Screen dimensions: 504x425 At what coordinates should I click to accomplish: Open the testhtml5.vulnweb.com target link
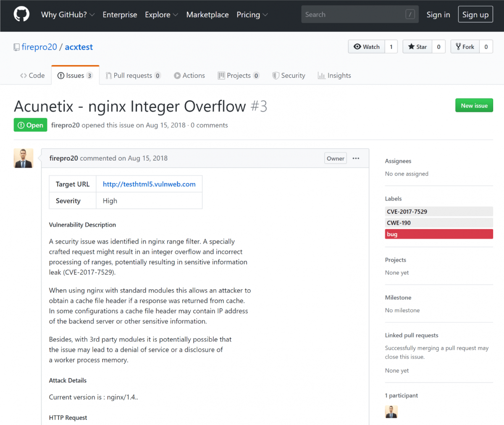click(x=149, y=184)
